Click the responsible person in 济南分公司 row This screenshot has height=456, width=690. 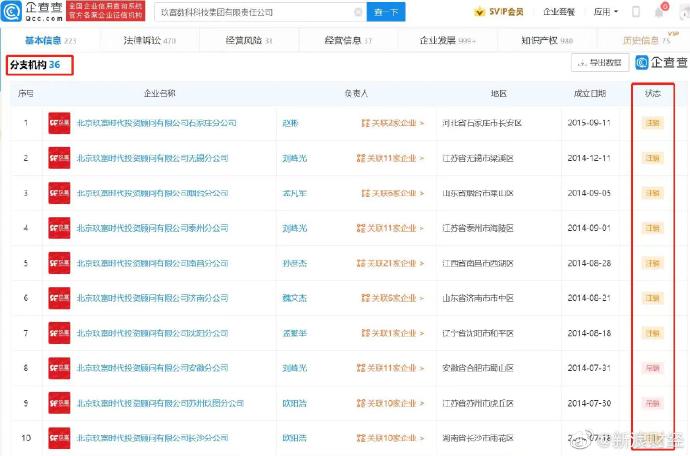294,298
